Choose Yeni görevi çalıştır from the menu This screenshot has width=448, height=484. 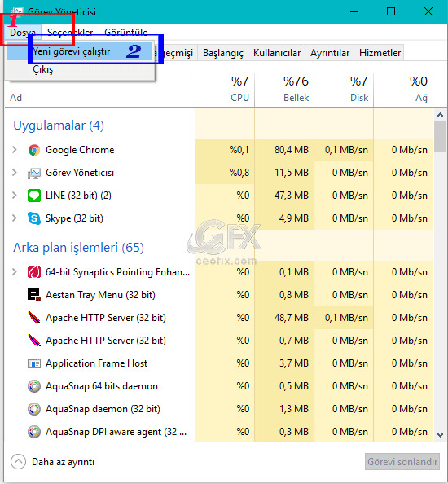(x=80, y=51)
